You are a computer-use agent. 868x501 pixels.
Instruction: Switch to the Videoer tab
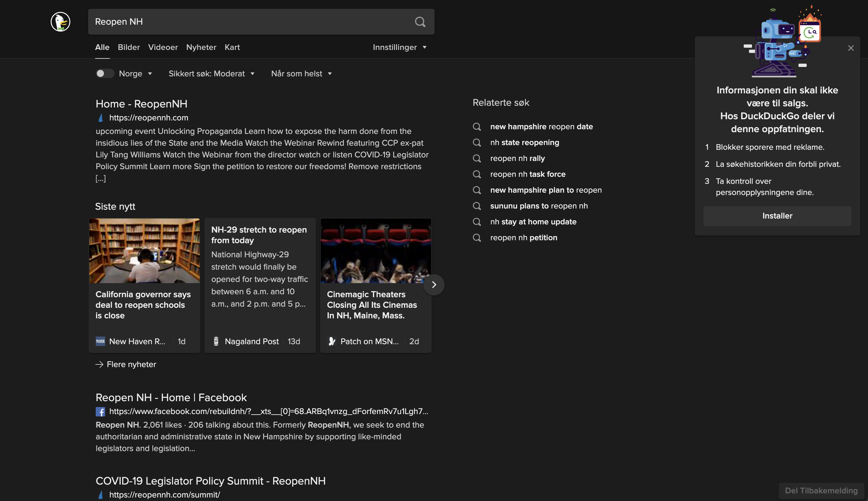tap(163, 47)
